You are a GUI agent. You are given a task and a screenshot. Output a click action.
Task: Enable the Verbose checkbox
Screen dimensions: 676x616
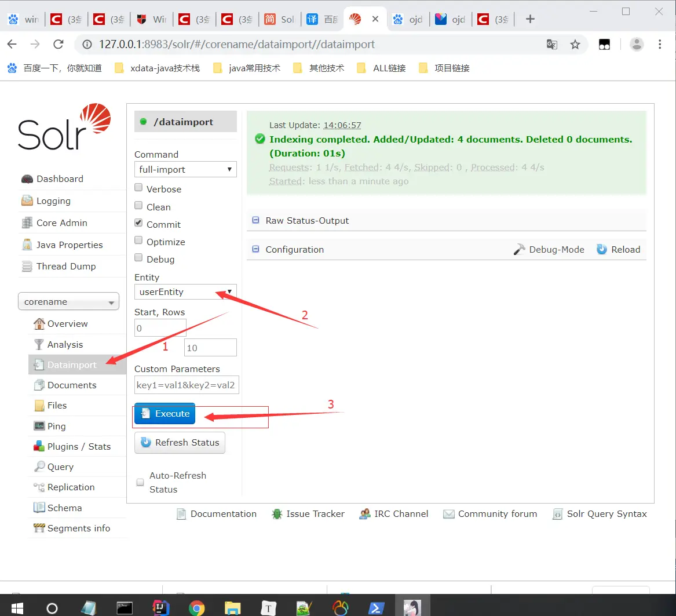click(138, 187)
